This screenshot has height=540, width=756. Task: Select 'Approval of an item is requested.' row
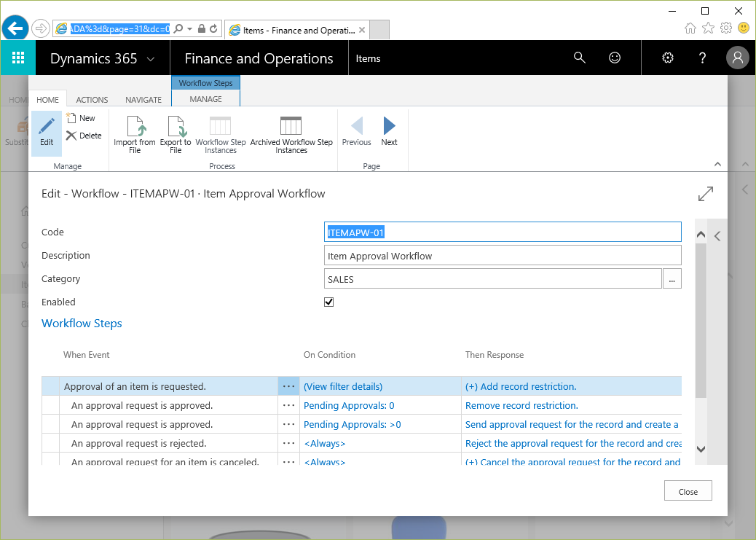point(361,386)
